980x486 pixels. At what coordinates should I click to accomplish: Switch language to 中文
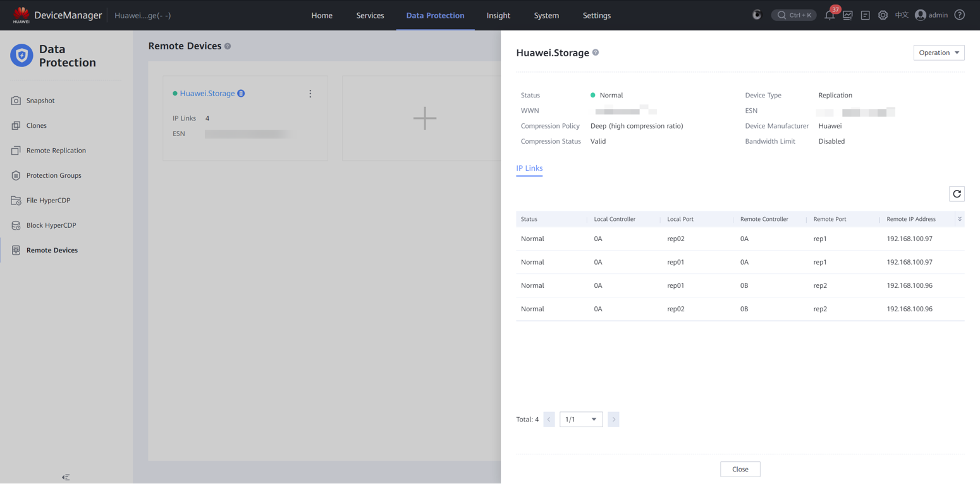point(901,15)
